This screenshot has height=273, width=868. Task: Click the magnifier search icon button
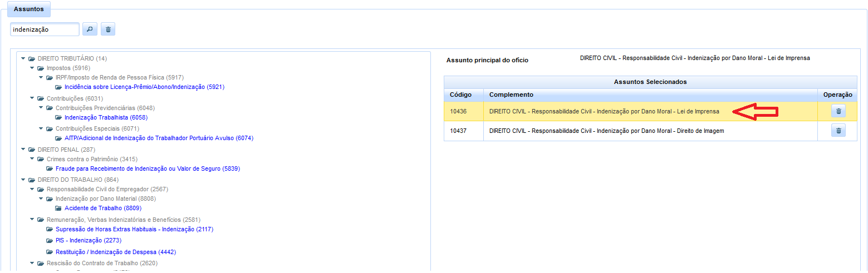pyautogui.click(x=90, y=29)
